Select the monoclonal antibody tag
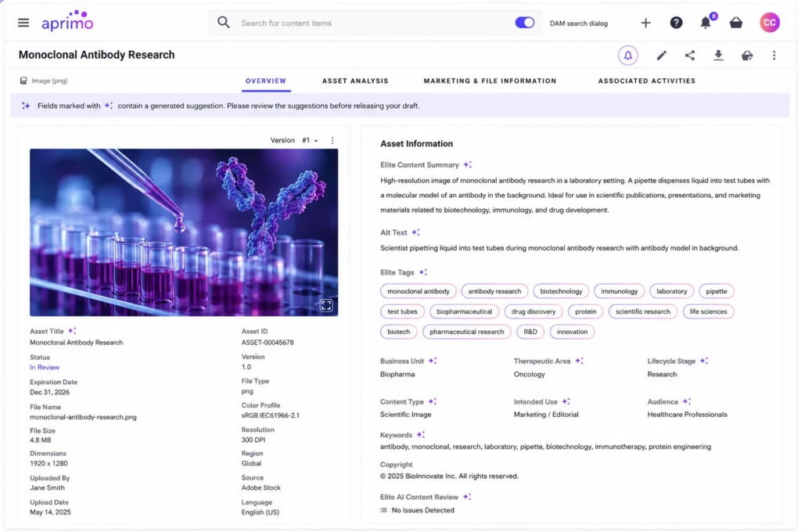This screenshot has width=801, height=532. tap(418, 291)
